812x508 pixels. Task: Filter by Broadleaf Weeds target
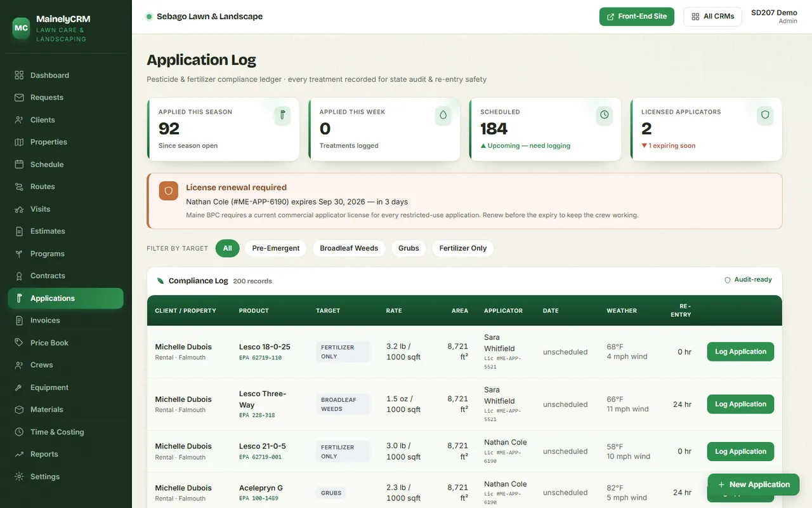point(349,248)
